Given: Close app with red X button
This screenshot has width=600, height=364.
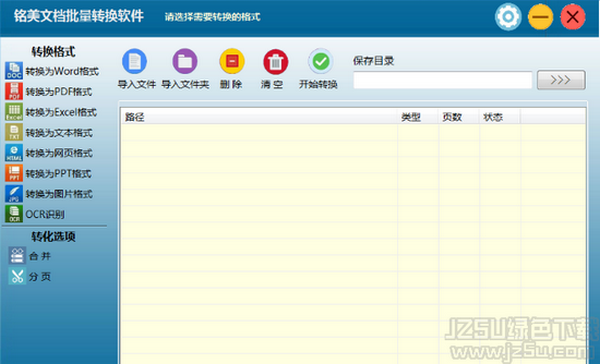Looking at the screenshot, I should [x=573, y=17].
